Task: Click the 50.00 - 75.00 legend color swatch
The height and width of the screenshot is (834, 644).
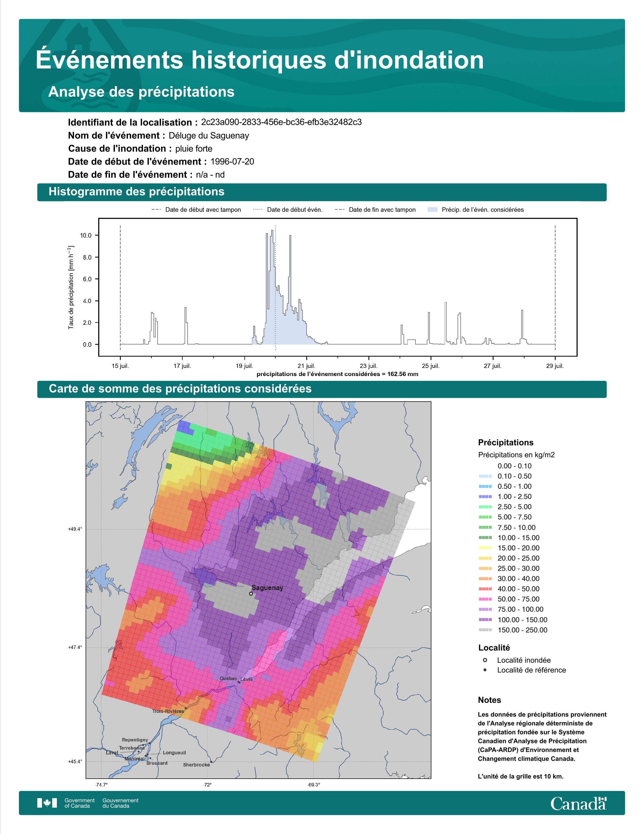Action: [485, 599]
